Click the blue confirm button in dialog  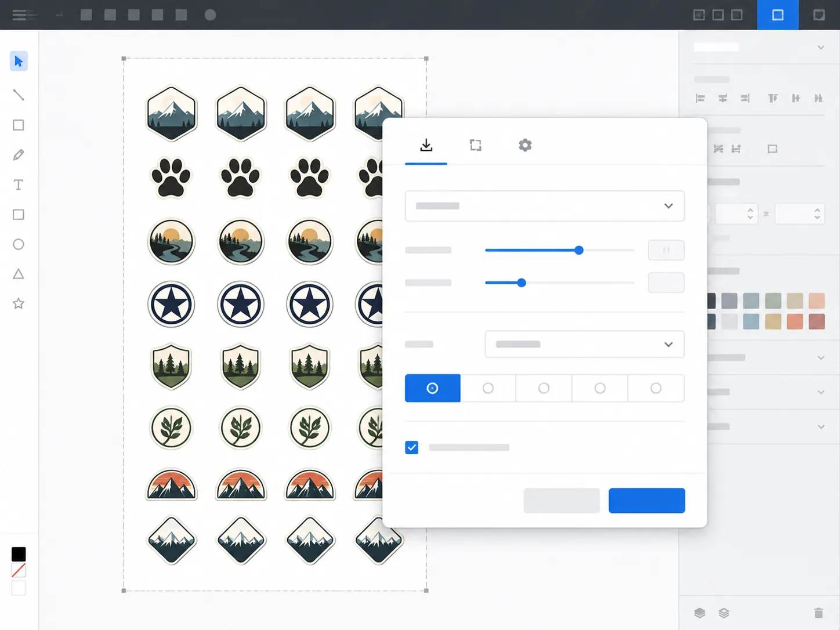tap(647, 501)
